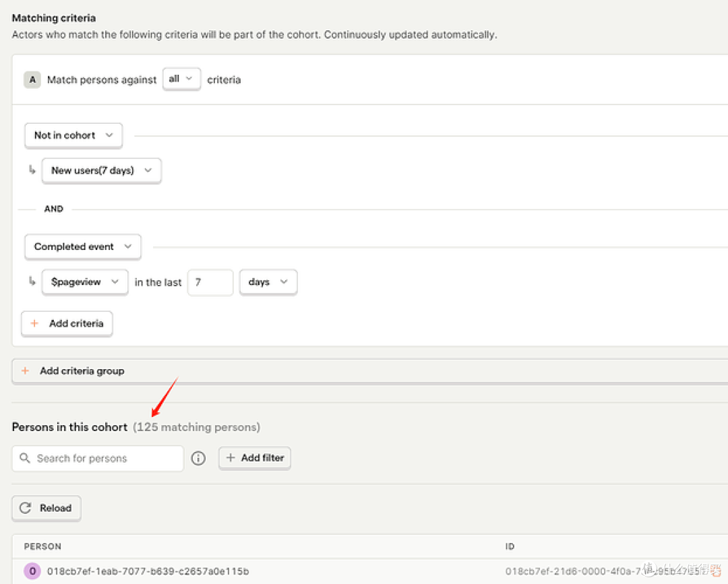Open the 'Completed event' dropdown

tap(83, 247)
